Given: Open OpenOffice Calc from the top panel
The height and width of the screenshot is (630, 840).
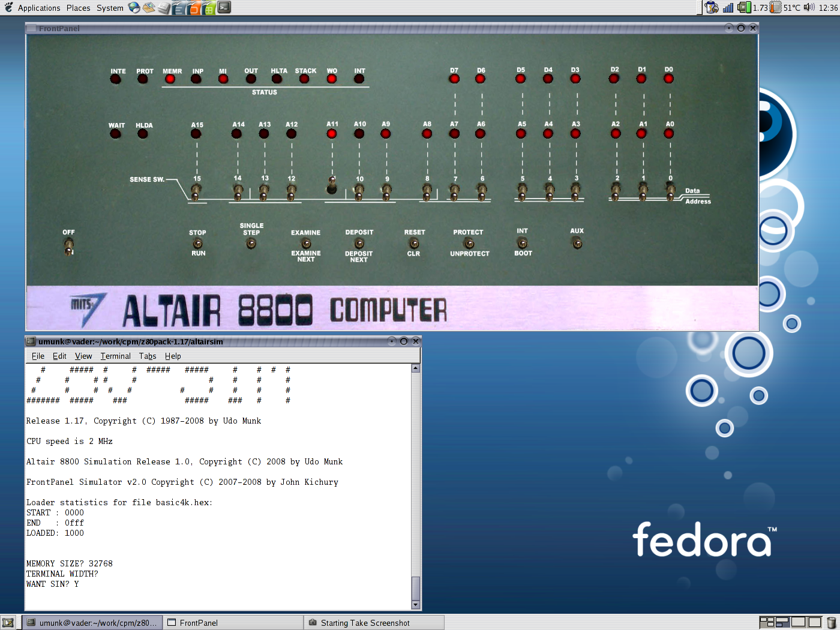Looking at the screenshot, I should click(208, 8).
